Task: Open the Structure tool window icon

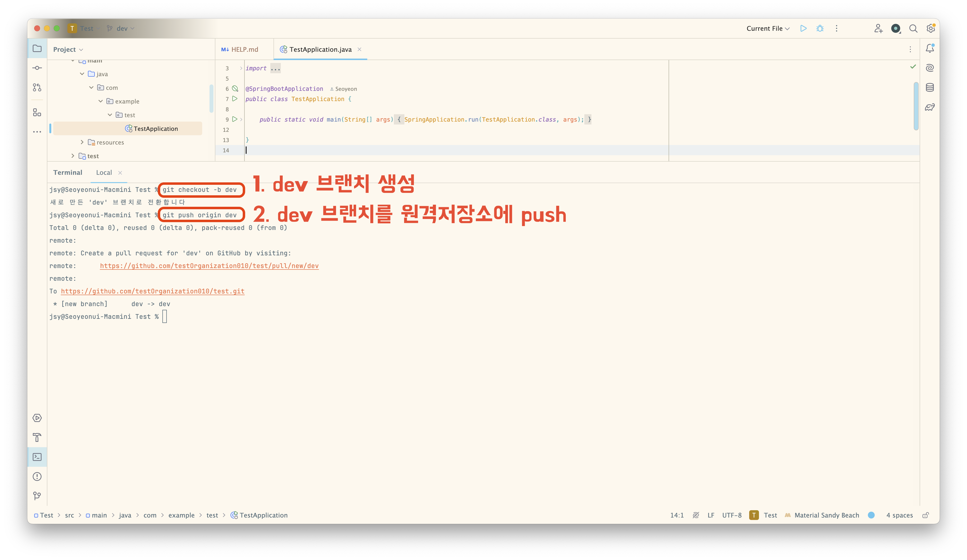Action: pyautogui.click(x=37, y=112)
